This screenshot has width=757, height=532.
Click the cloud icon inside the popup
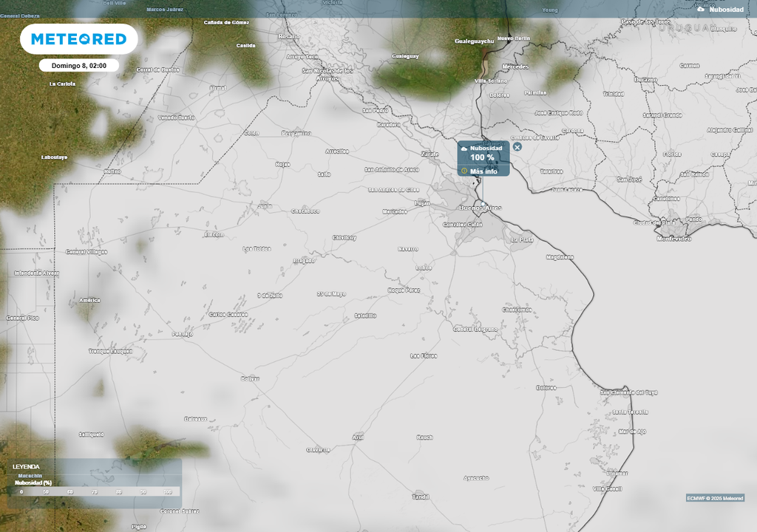(x=464, y=149)
